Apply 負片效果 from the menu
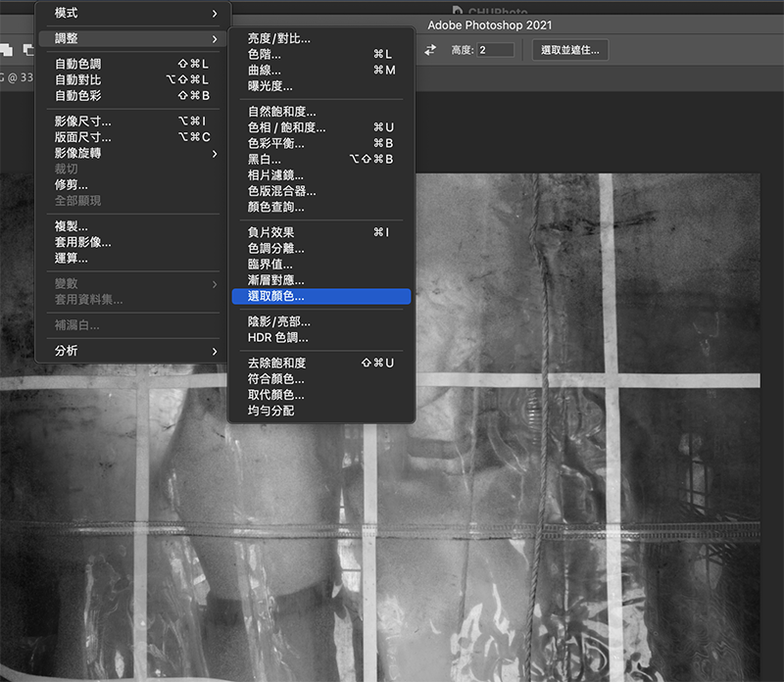 click(x=271, y=232)
